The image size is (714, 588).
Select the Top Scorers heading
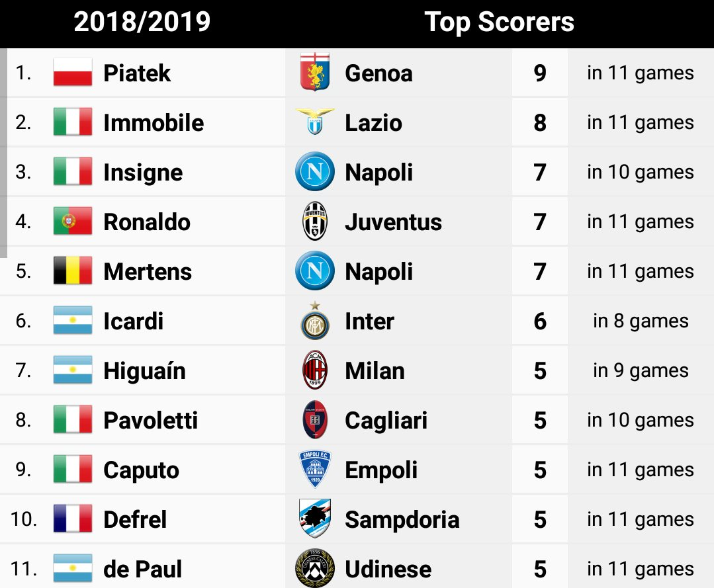coord(499,22)
